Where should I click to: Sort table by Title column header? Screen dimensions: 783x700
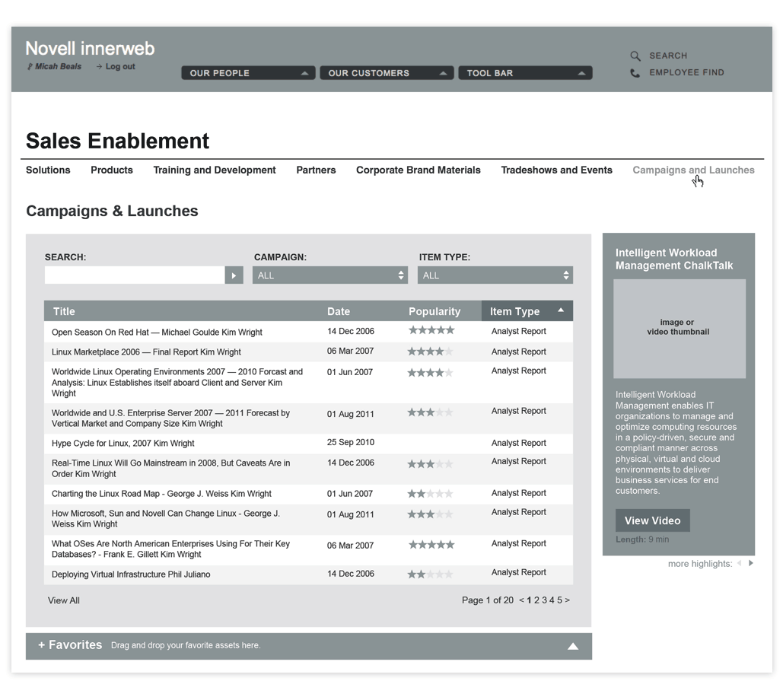64,311
